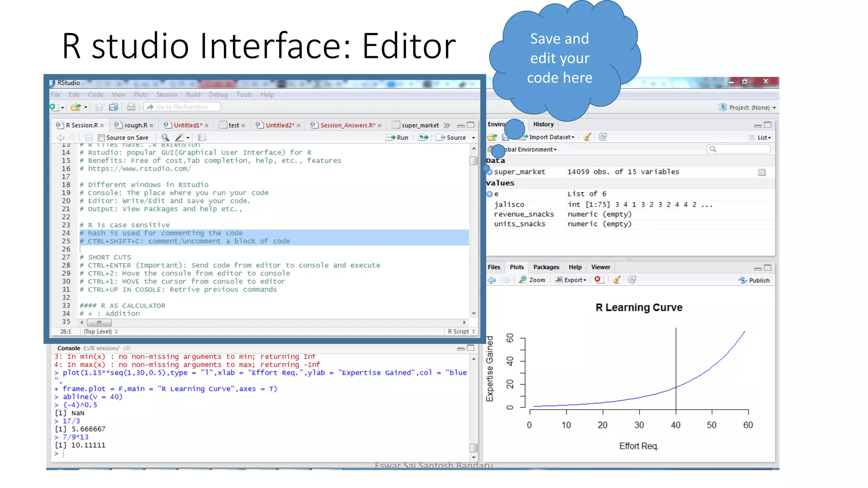Switch to Session_Answers.R tab
868x488 pixels.
[348, 125]
